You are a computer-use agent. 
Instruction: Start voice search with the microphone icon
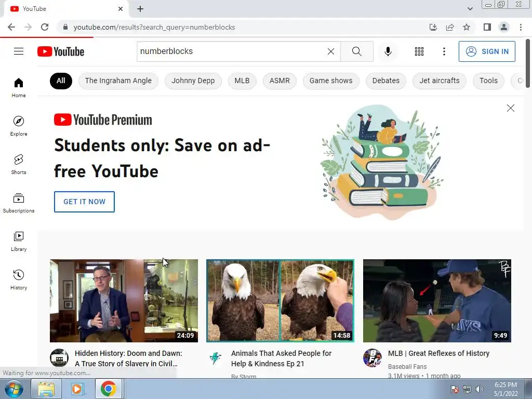[x=388, y=51]
